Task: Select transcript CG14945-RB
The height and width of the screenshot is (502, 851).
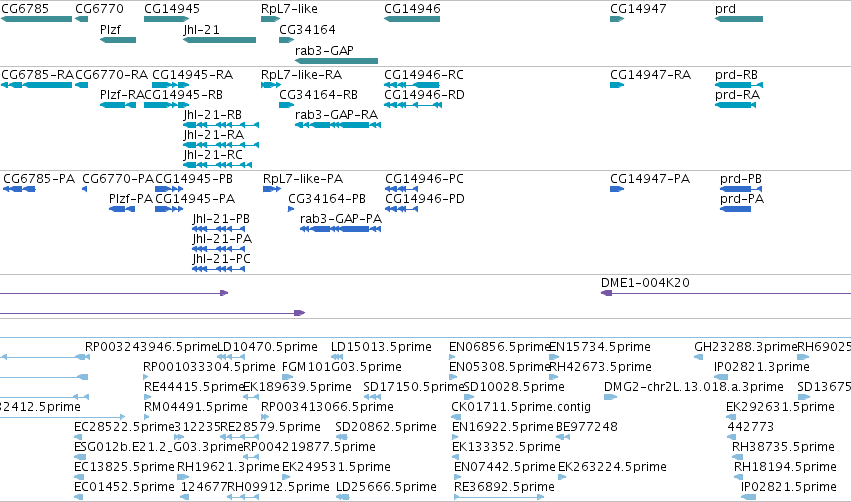Action: point(167,105)
